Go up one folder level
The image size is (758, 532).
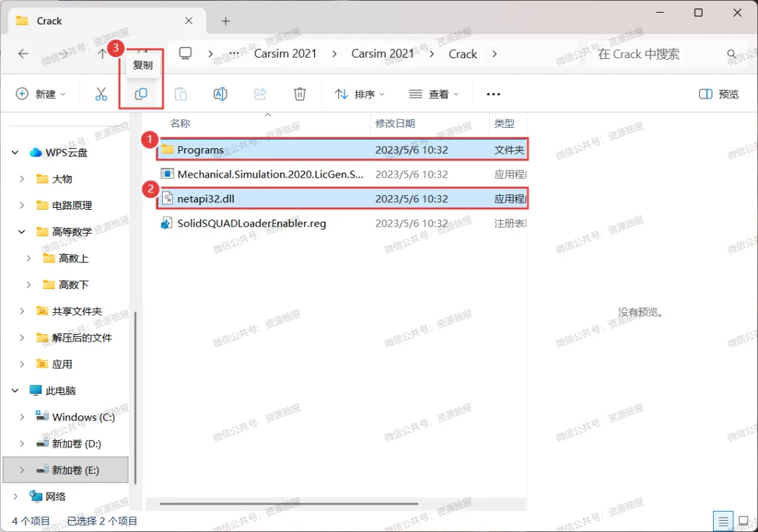102,53
